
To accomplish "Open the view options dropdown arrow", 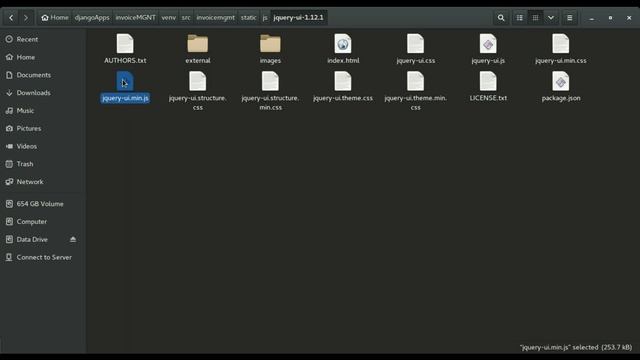I will coord(551,18).
